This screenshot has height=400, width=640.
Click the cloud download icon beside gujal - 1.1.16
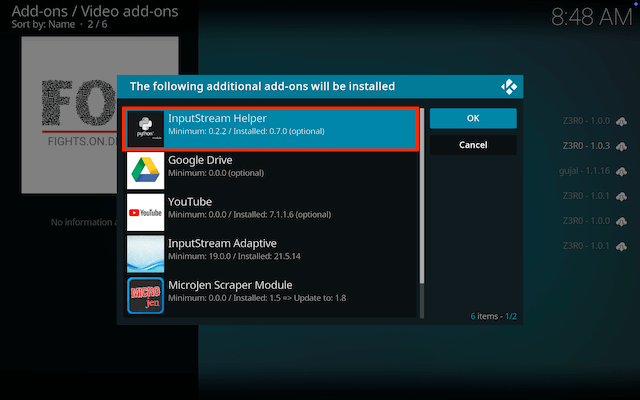click(x=621, y=171)
